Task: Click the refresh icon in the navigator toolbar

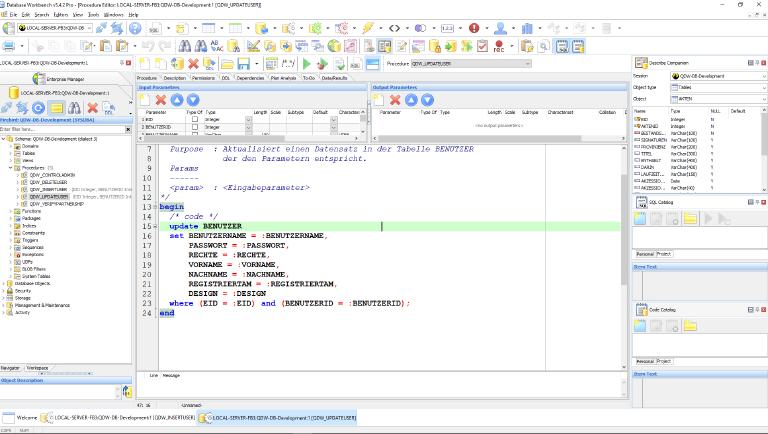Action: (38, 107)
